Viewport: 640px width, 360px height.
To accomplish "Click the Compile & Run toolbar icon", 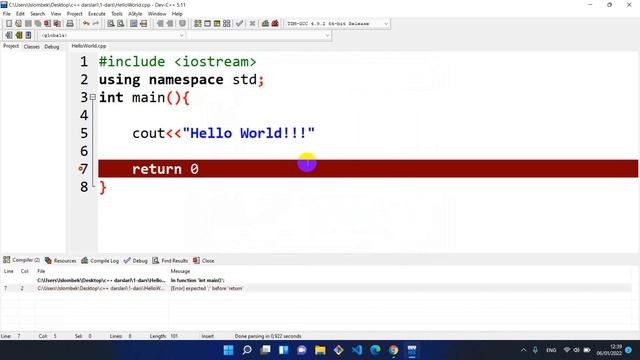I will [217, 24].
